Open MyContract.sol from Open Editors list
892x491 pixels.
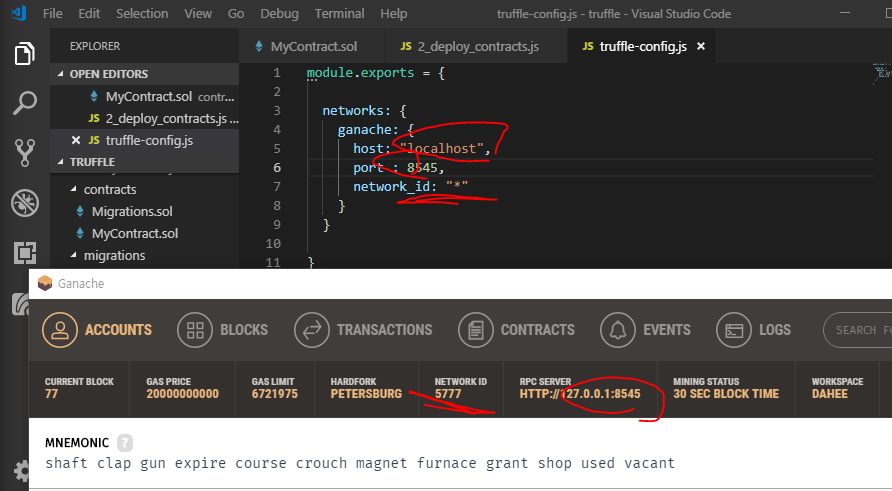144,96
